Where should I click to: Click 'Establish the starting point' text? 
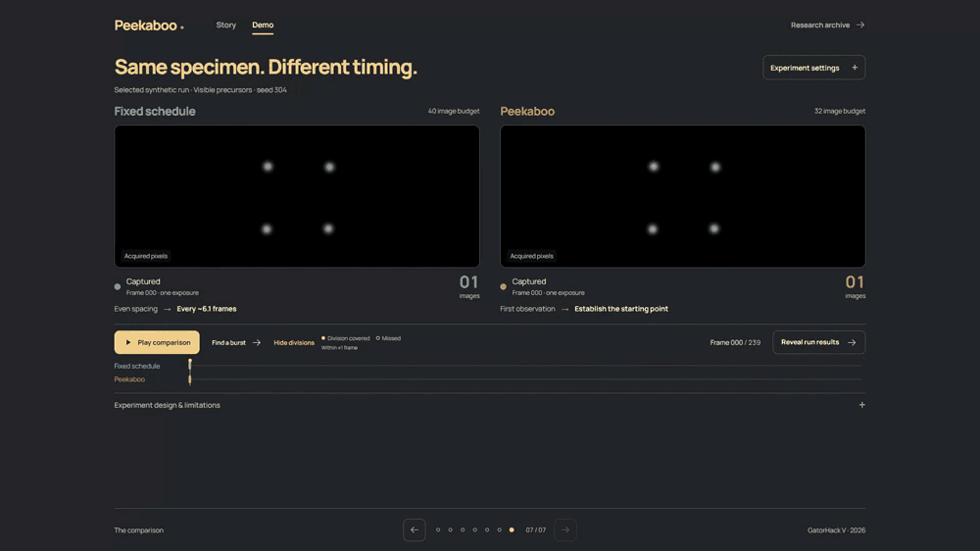point(621,309)
